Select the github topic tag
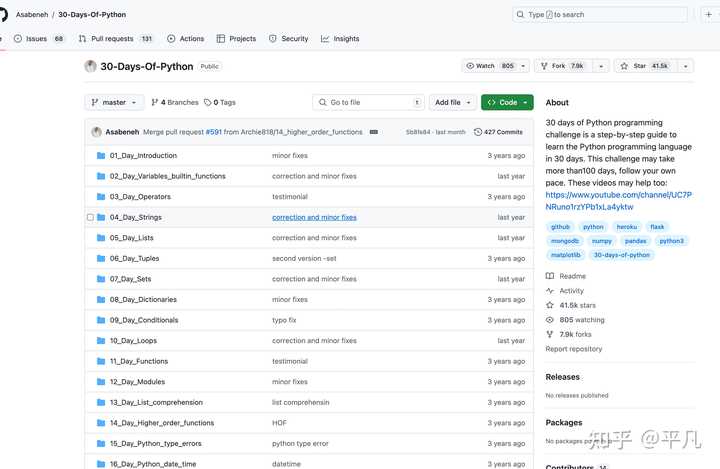This screenshot has height=469, width=720. (560, 227)
